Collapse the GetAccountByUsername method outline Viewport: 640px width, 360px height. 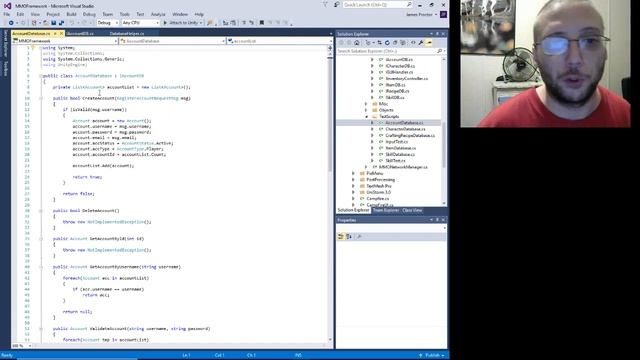40,267
